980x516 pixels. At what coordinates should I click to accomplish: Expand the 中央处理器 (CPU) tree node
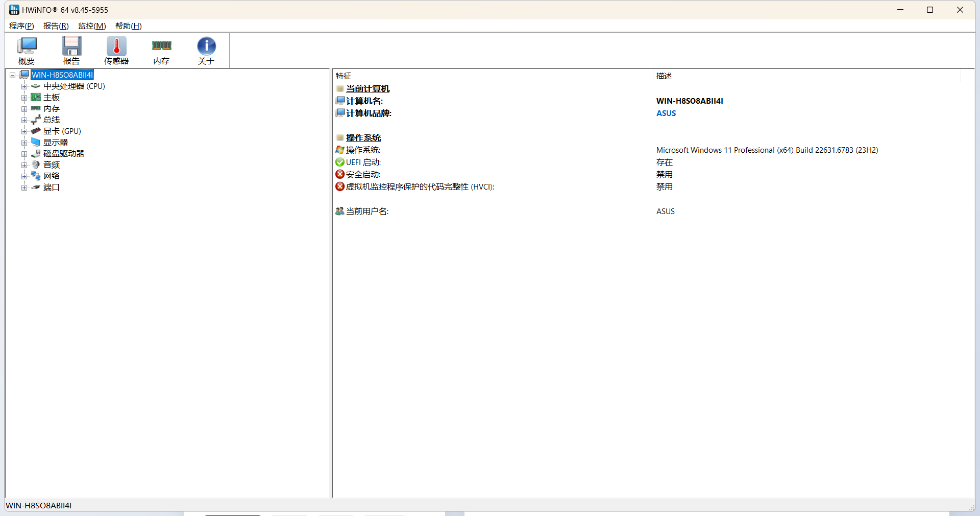24,86
